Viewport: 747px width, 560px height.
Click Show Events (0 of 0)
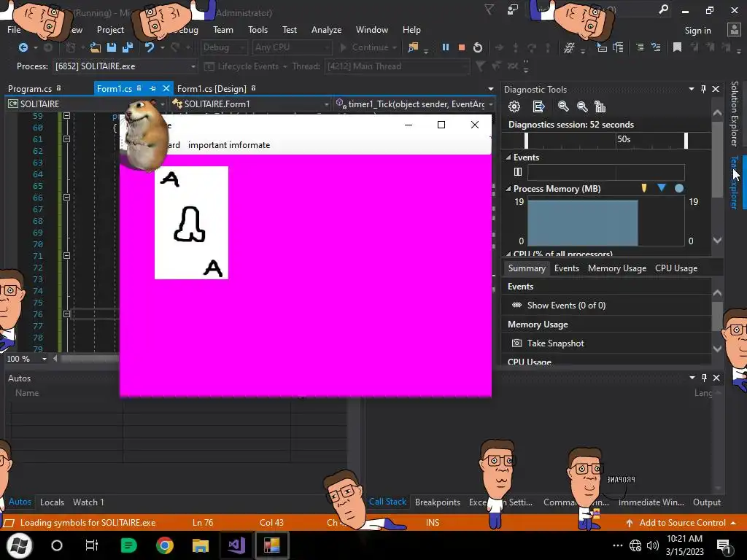[x=566, y=306]
